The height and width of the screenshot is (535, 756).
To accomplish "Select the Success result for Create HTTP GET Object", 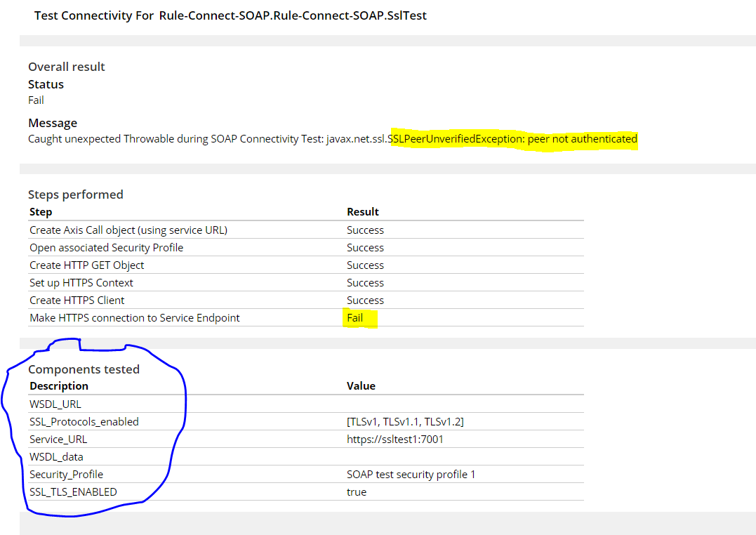I will 366,265.
